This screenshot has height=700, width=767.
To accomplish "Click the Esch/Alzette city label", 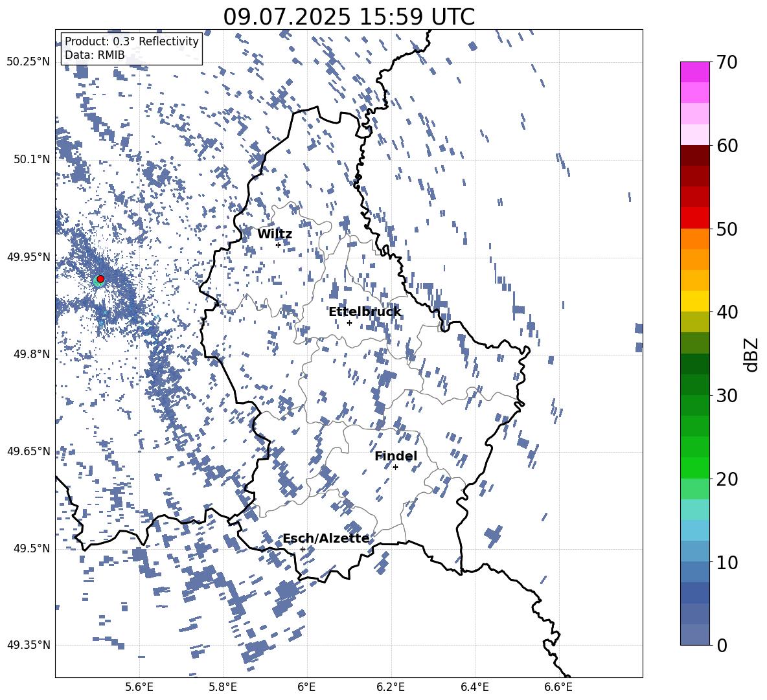I will [326, 539].
